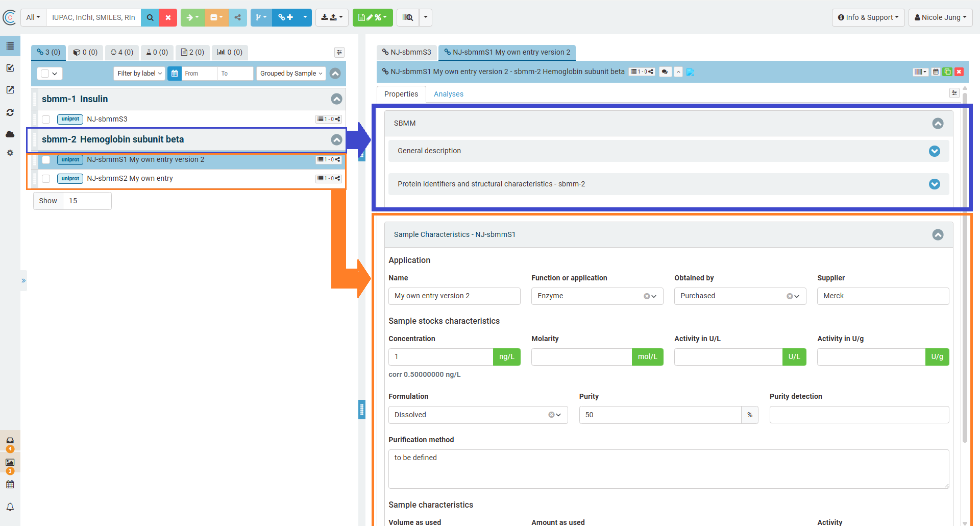Screen dimensions: 980x526
Task: Click the ng/L concentration unit button
Action: 506,357
